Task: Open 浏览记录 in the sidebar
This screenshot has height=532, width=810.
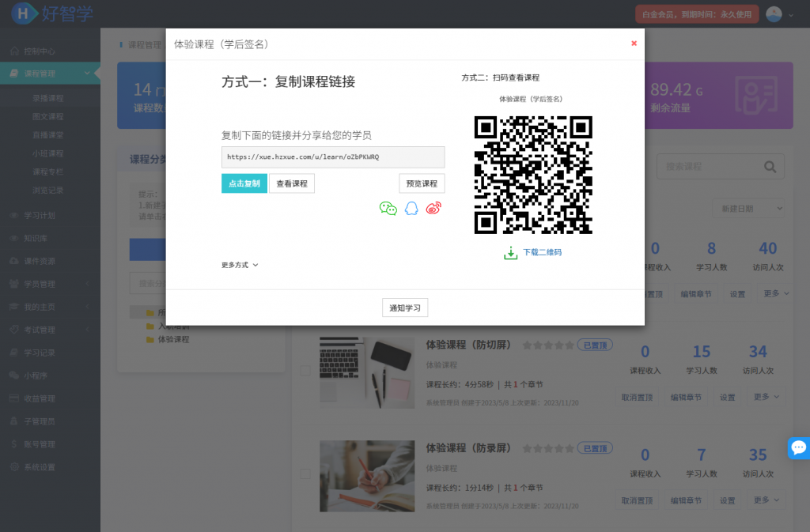Action: tap(48, 191)
